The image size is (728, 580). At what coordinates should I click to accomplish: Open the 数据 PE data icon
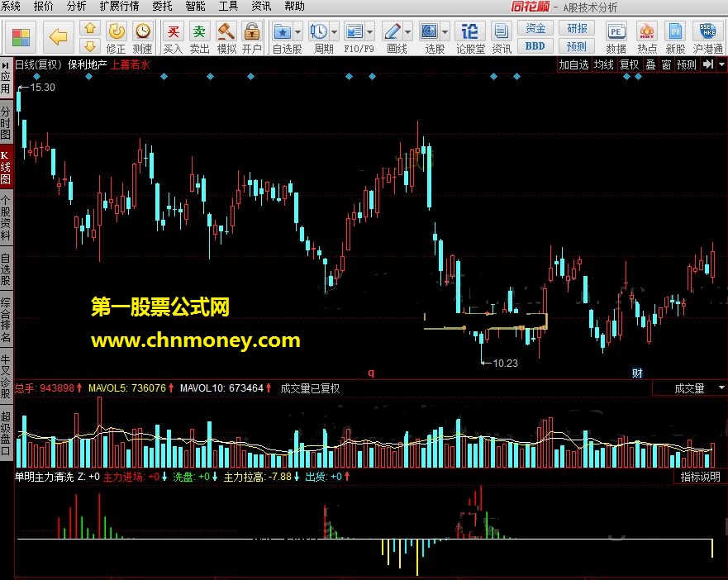616,38
